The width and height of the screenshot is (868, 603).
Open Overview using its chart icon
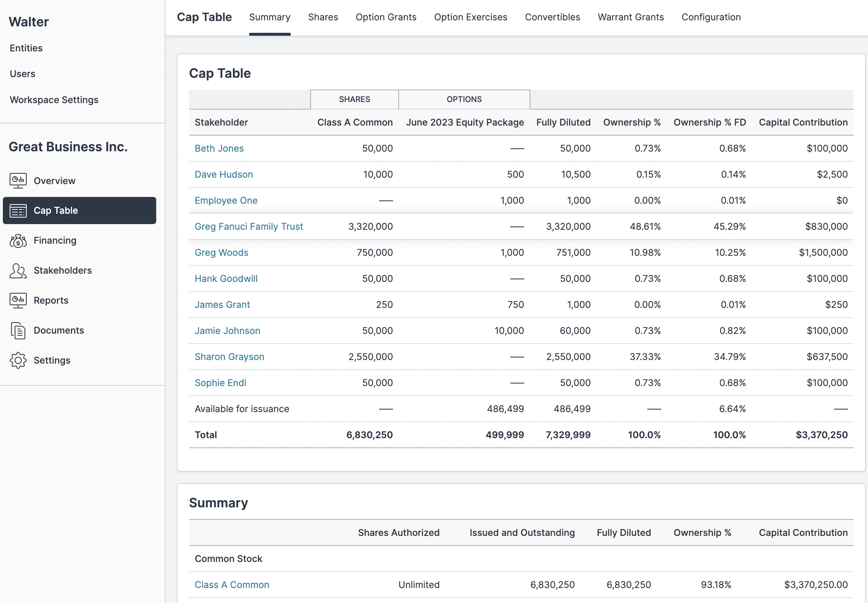[17, 181]
